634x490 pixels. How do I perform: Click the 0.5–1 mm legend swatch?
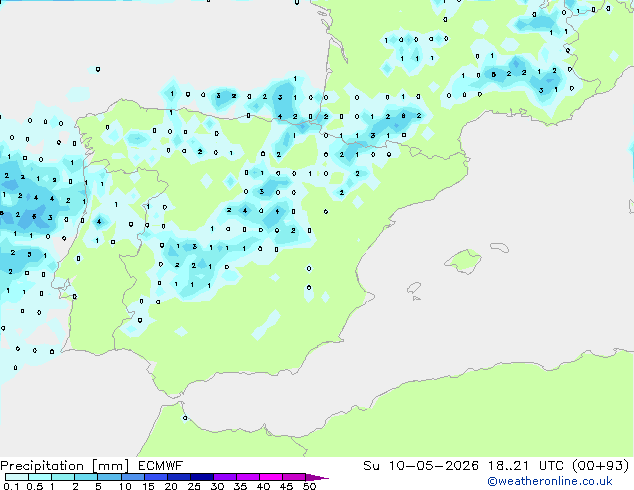[40, 477]
